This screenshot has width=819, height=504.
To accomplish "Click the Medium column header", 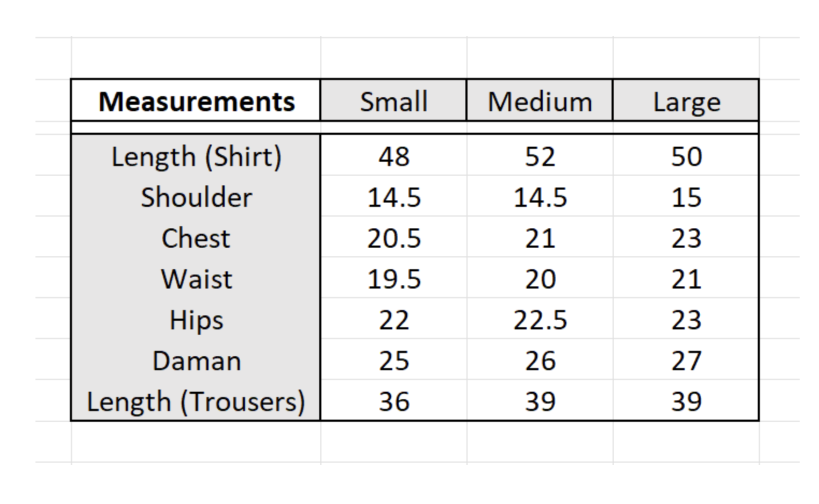I will point(540,102).
